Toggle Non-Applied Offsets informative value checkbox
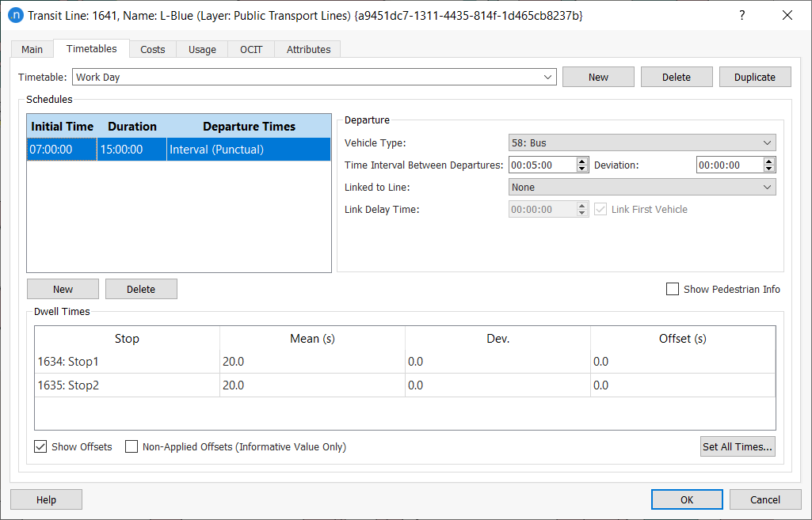 tap(132, 446)
